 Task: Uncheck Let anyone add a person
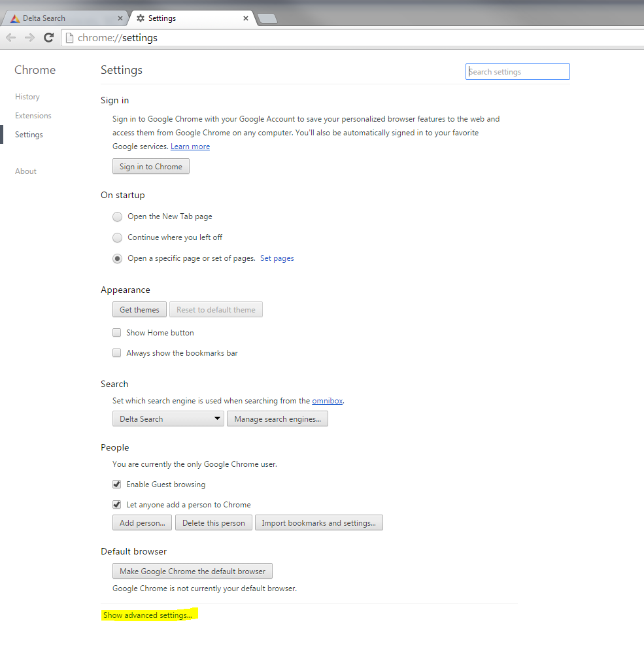(116, 505)
